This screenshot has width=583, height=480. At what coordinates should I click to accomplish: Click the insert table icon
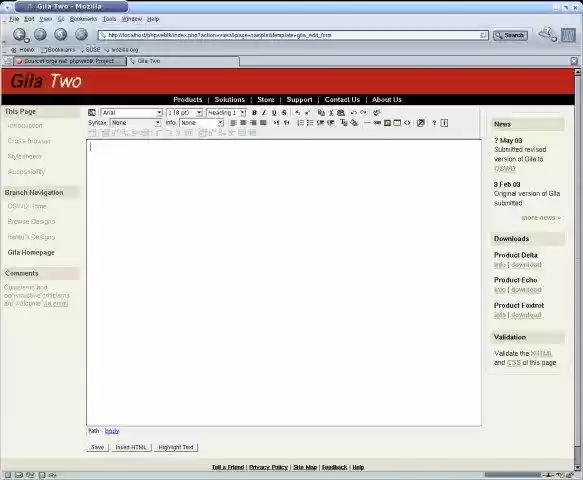click(397, 123)
